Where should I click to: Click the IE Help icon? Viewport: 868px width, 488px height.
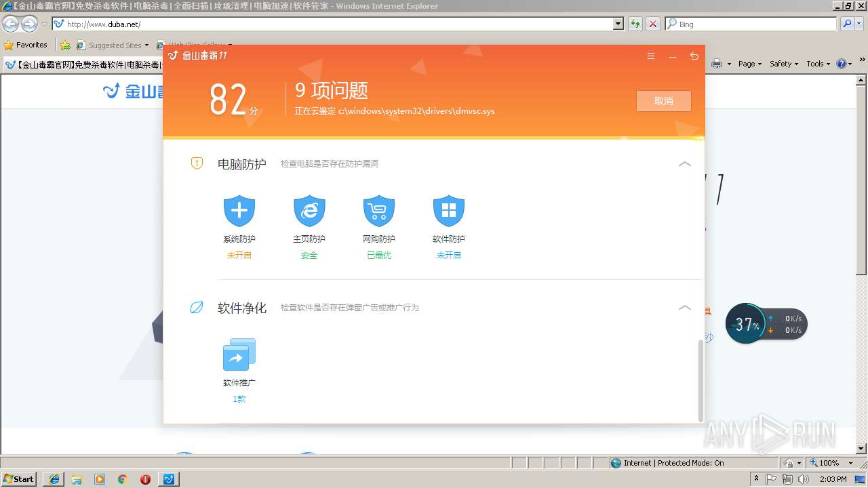(x=842, y=64)
